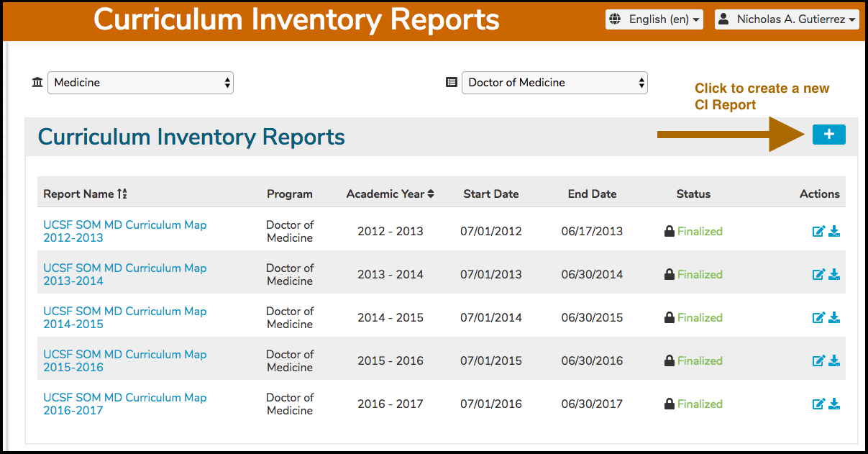Edit the 2012-2013 report via pencil icon
The image size is (868, 454).
click(x=818, y=232)
